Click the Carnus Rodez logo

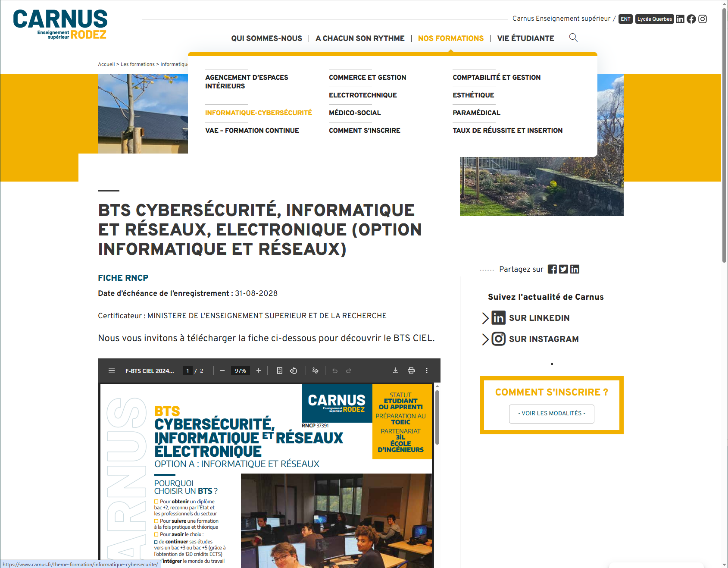60,25
